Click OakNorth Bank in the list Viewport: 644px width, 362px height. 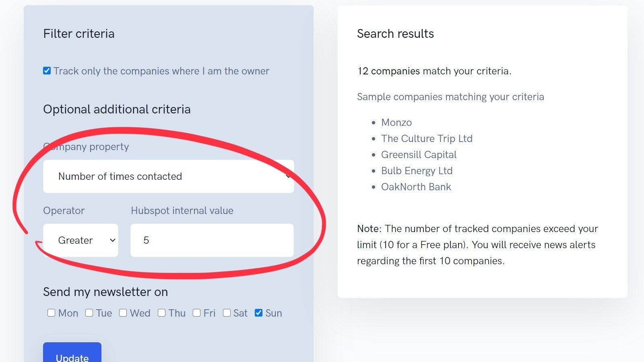tap(416, 187)
